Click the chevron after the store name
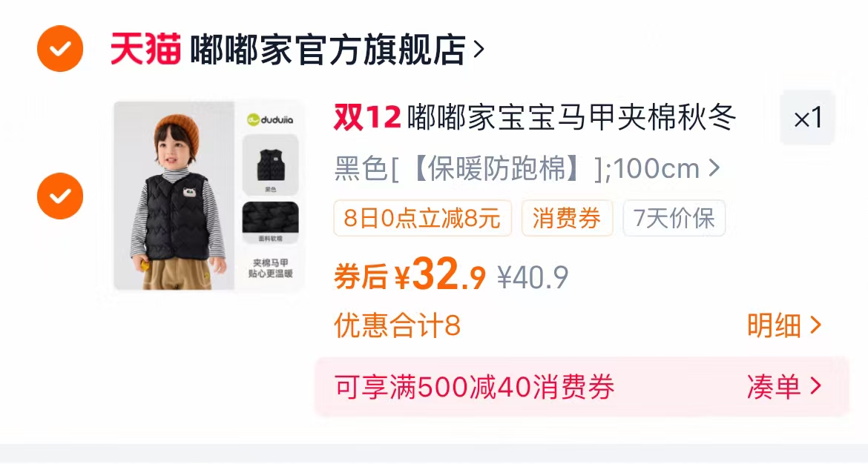Image resolution: width=868 pixels, height=464 pixels. click(x=479, y=50)
